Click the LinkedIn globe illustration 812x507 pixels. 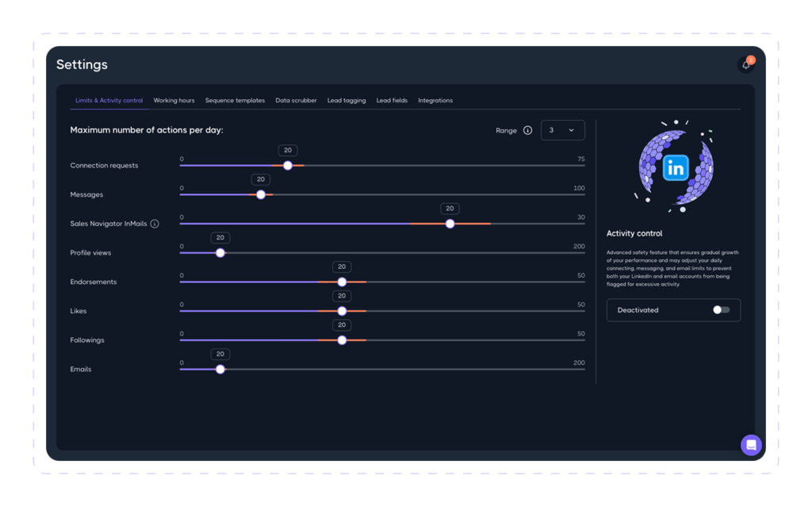[x=676, y=167]
